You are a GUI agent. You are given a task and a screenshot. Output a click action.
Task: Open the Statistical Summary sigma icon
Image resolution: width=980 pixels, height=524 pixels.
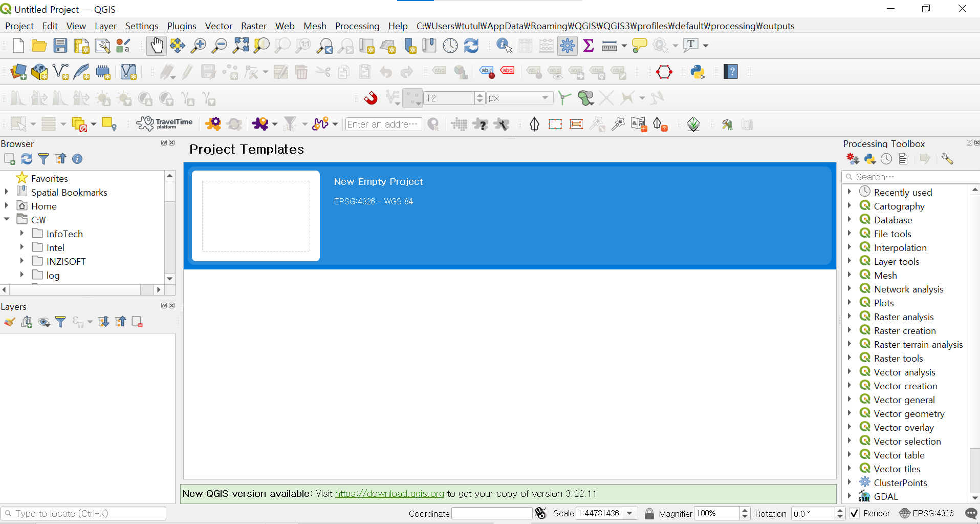pos(589,46)
